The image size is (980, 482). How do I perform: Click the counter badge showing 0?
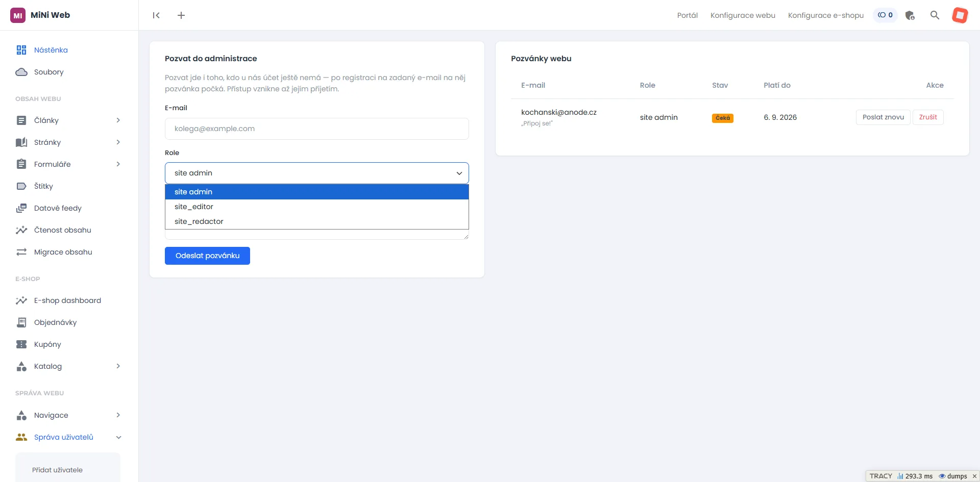pos(885,15)
